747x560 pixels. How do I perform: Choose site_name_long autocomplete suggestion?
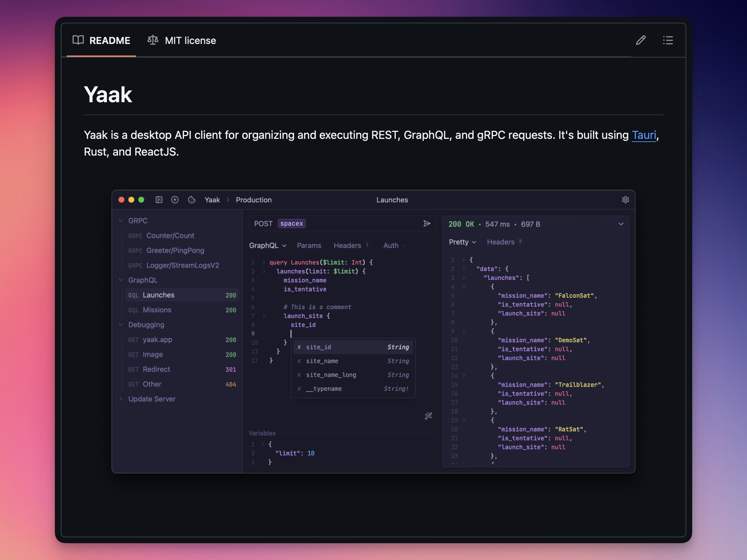pyautogui.click(x=331, y=375)
